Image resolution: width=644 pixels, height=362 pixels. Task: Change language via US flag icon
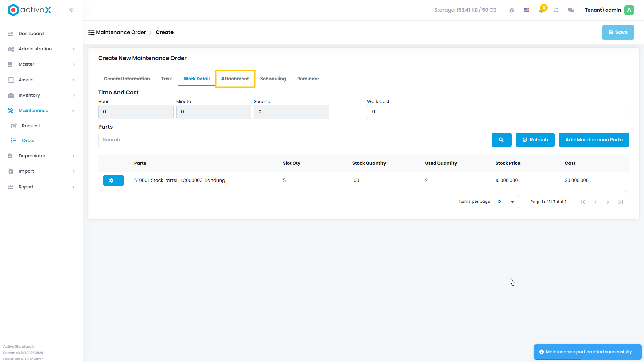(527, 10)
